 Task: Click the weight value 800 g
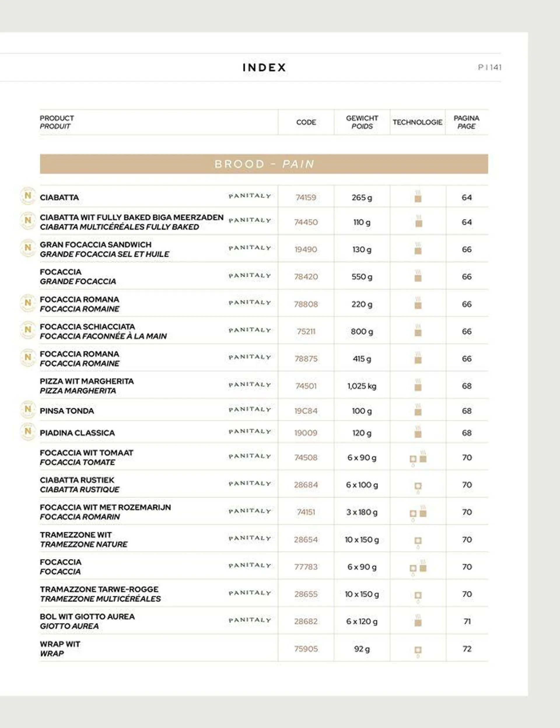click(x=362, y=331)
